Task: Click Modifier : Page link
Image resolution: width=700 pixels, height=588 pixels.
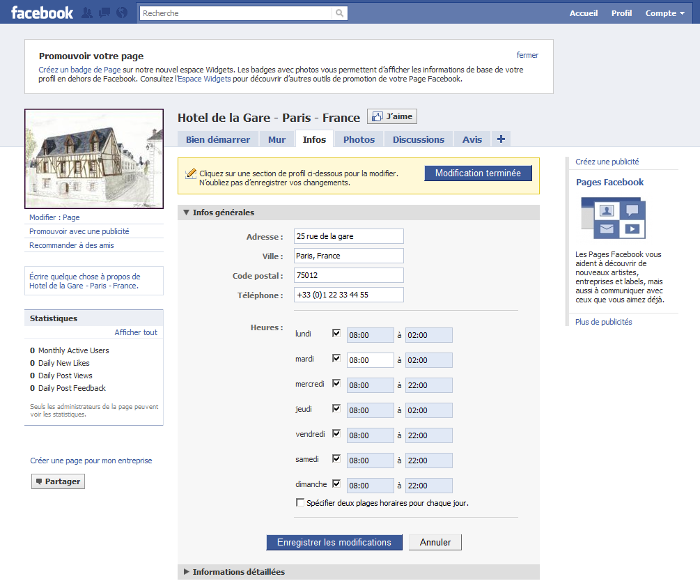Action: [x=54, y=217]
